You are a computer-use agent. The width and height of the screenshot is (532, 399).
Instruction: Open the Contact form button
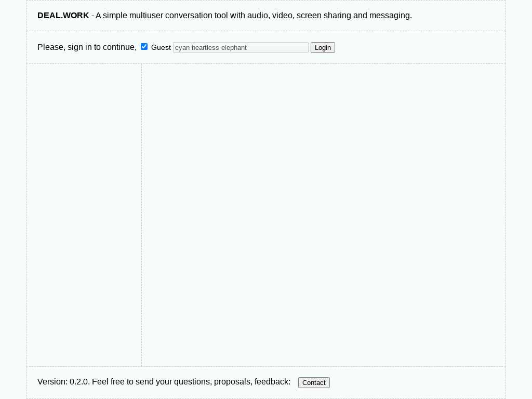pos(314,382)
